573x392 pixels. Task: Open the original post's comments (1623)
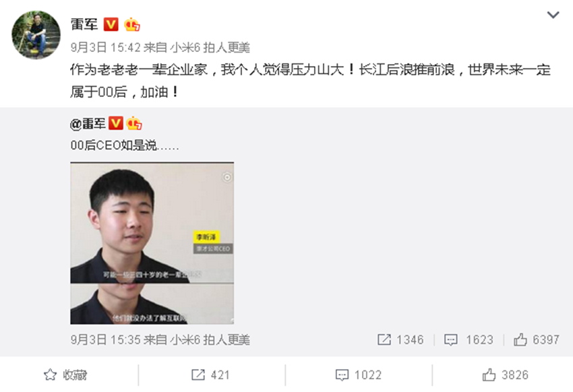click(x=469, y=340)
